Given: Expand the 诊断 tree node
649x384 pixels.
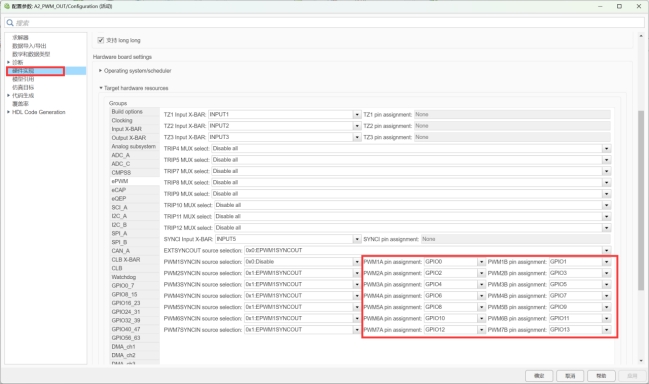Looking at the screenshot, I should click(8, 62).
